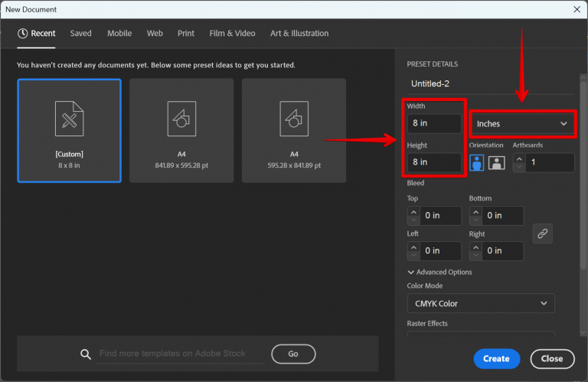
Task: Click the Adobe Stock search magnifier icon
Action: pos(87,354)
